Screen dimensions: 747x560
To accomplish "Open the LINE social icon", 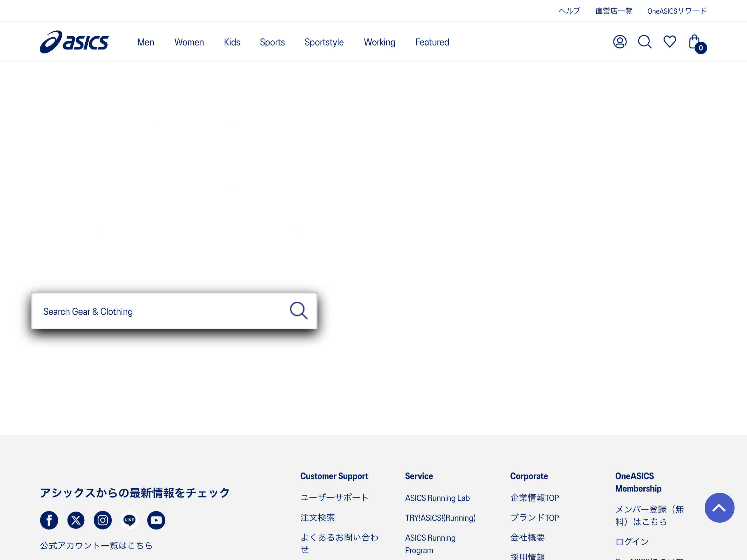I will coord(129,520).
